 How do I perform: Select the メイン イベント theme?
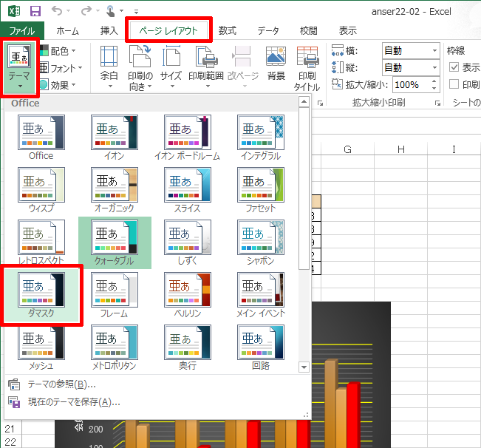click(260, 295)
